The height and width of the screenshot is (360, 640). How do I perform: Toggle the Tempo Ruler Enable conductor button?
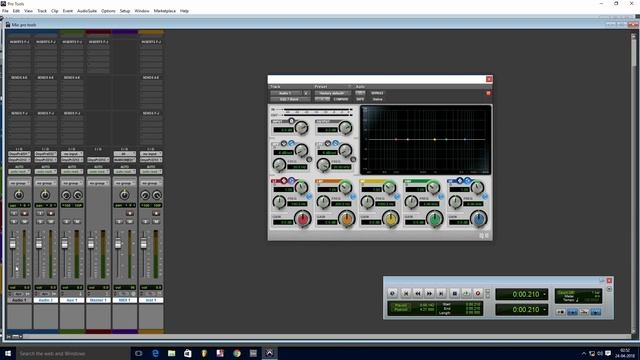(x=596, y=312)
